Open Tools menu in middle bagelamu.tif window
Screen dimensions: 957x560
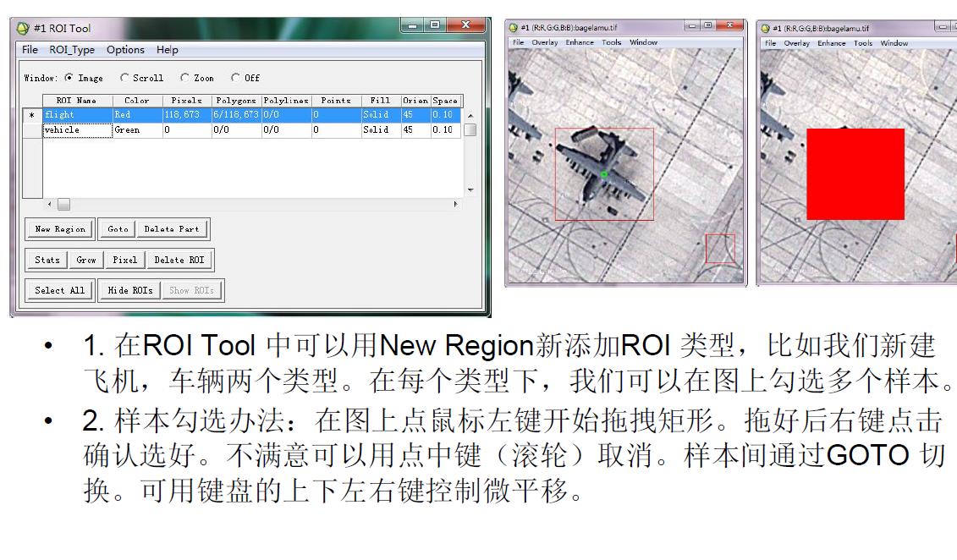coord(612,42)
